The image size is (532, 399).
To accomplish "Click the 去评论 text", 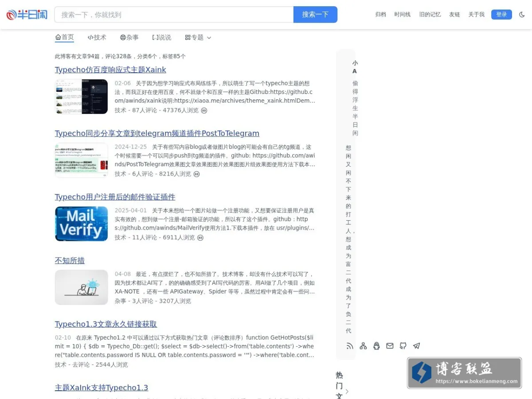I will pos(81,365).
